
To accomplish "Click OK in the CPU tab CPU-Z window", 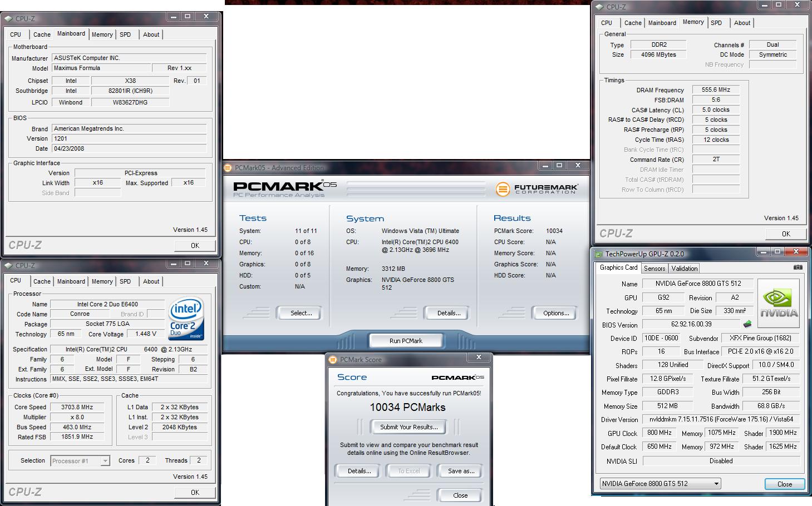I will pyautogui.click(x=195, y=492).
